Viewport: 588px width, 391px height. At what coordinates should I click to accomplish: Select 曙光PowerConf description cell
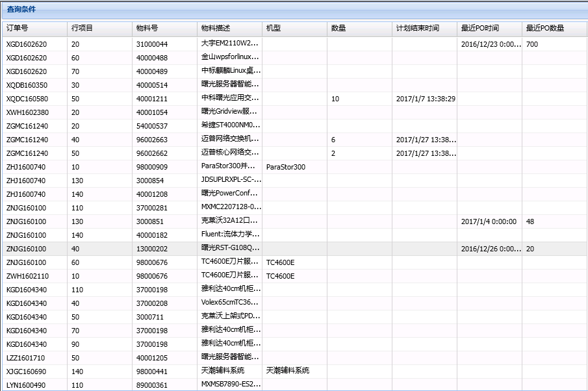[229, 194]
